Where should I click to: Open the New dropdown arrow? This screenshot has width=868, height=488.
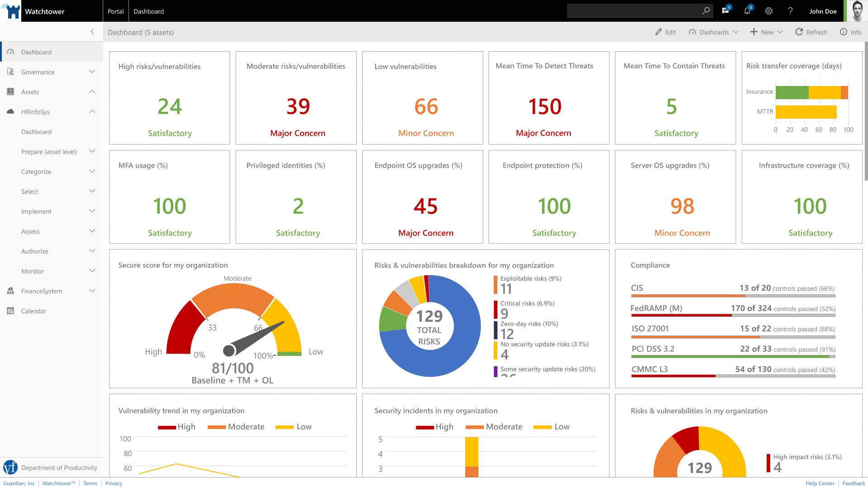tap(780, 32)
